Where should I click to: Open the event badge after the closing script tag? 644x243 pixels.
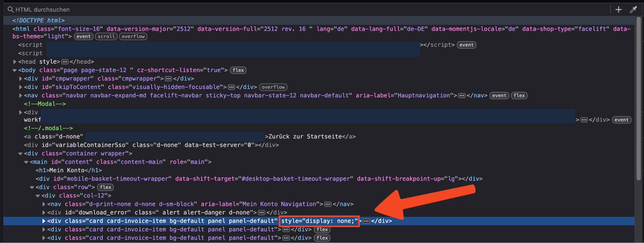tap(466, 45)
